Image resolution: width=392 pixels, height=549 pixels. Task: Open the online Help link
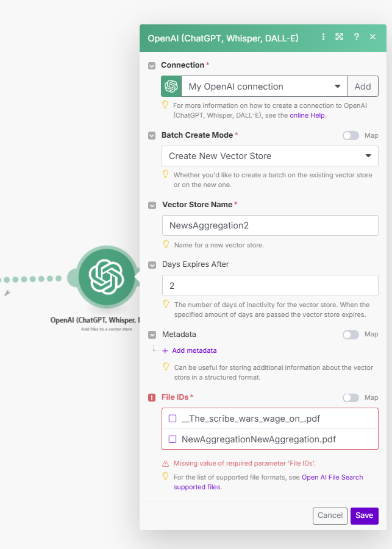(x=307, y=115)
